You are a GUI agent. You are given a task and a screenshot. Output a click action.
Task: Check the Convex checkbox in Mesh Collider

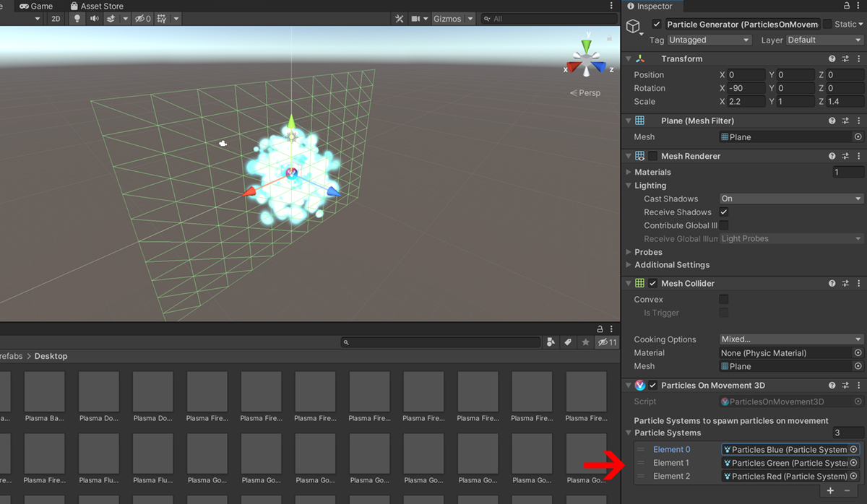point(724,300)
